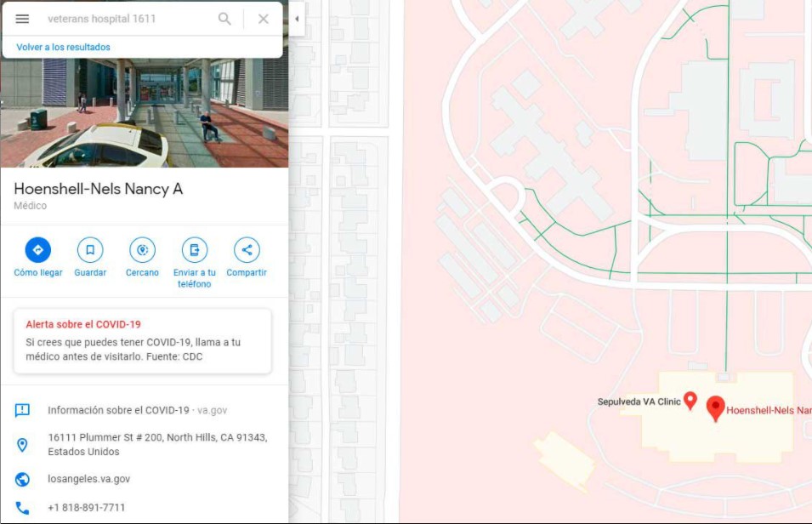This screenshot has width=812, height=524.
Task: Click the 'Hoenshell-Nels Nancy A' place title
Action: pyautogui.click(x=99, y=189)
